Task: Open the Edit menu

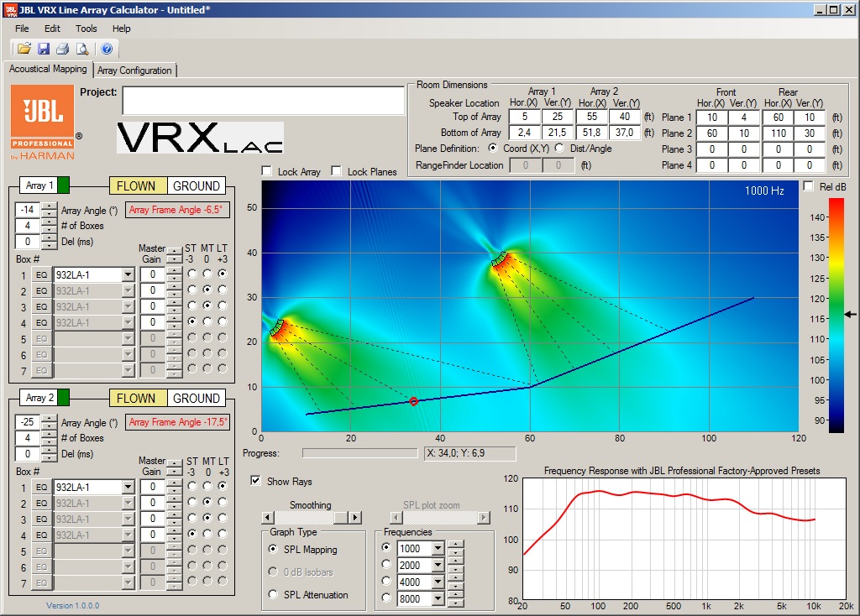Action: point(52,29)
